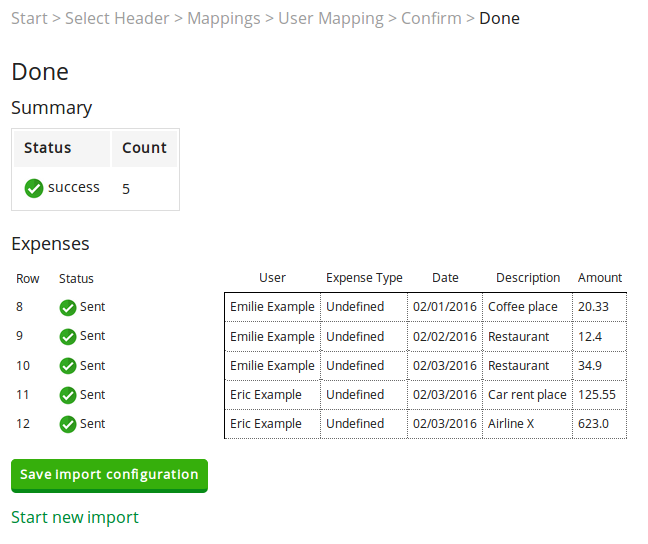Click the Save import configuration button
Image resolution: width=648 pixels, height=544 pixels.
click(110, 476)
